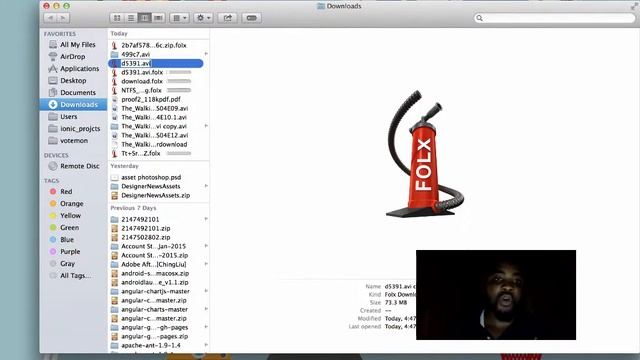Expand Account St...Jan-2015 folder arrow
This screenshot has height=360, width=640.
(x=206, y=246)
